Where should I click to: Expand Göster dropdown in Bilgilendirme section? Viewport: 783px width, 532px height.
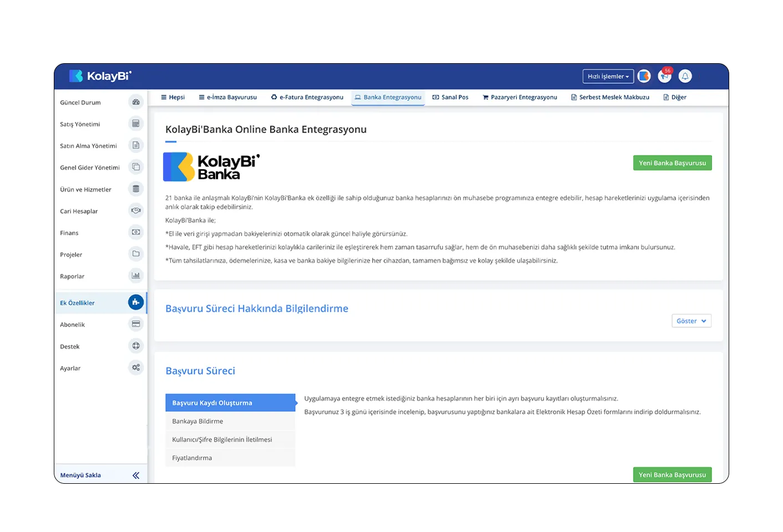(692, 321)
